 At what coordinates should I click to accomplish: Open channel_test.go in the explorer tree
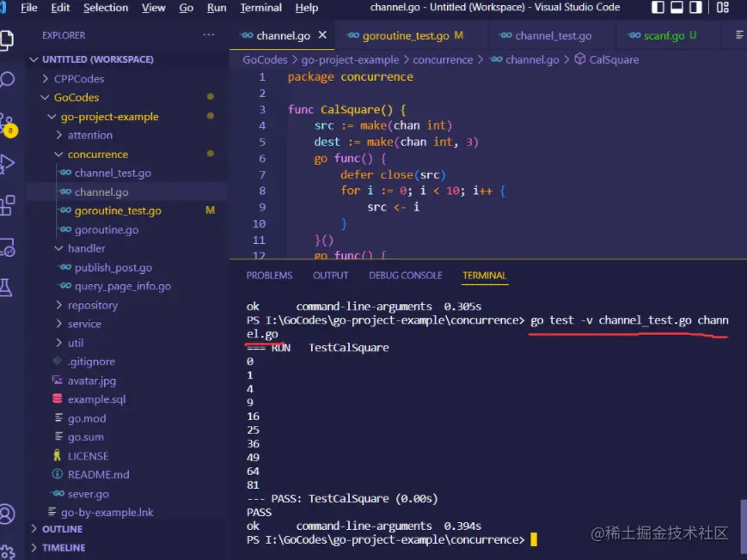(x=113, y=173)
